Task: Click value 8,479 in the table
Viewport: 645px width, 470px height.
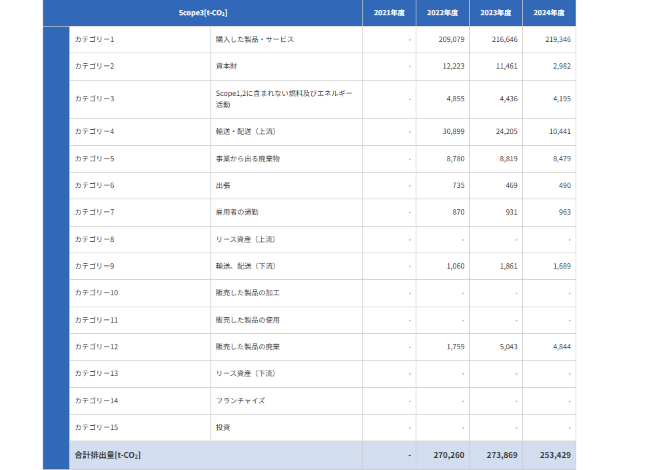Action: pos(562,159)
